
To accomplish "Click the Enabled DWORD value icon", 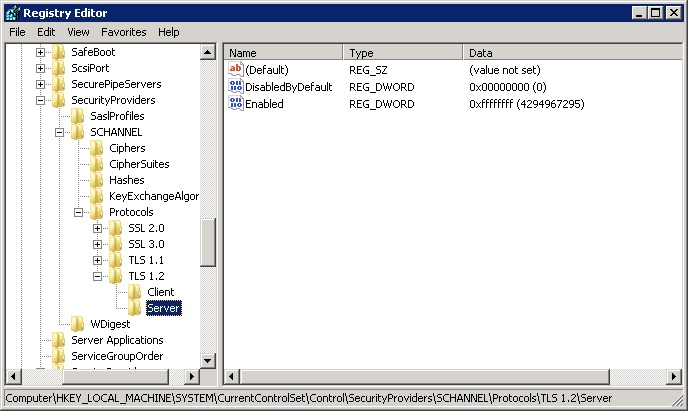I will pos(236,104).
